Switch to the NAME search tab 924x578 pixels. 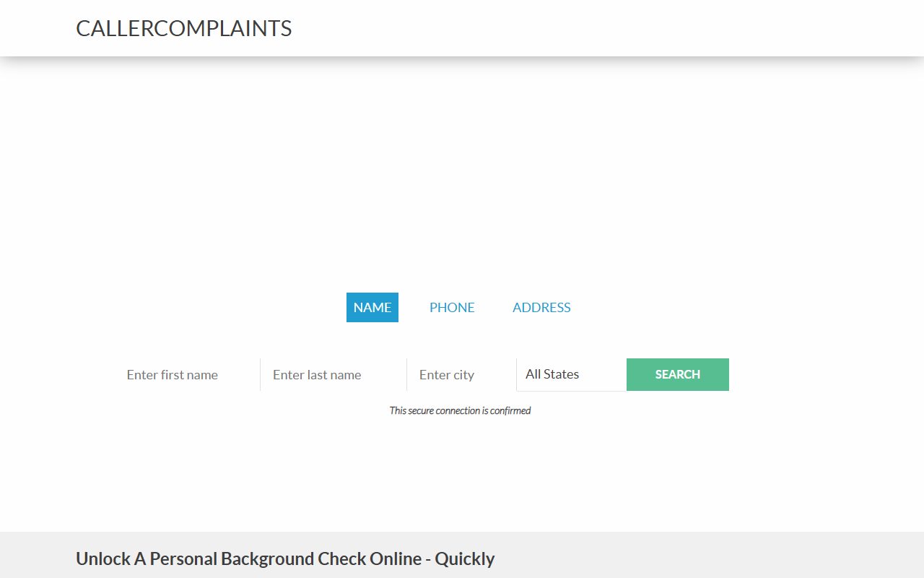(x=372, y=307)
